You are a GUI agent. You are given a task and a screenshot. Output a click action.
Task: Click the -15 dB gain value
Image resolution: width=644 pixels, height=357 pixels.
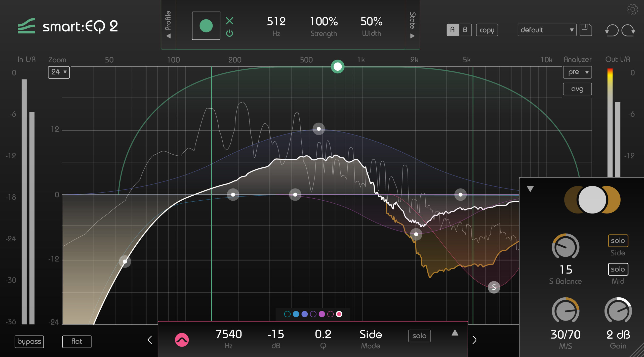(x=276, y=335)
